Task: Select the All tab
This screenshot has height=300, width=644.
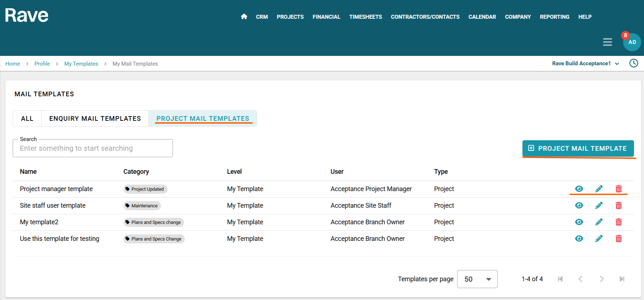Action: (27, 119)
